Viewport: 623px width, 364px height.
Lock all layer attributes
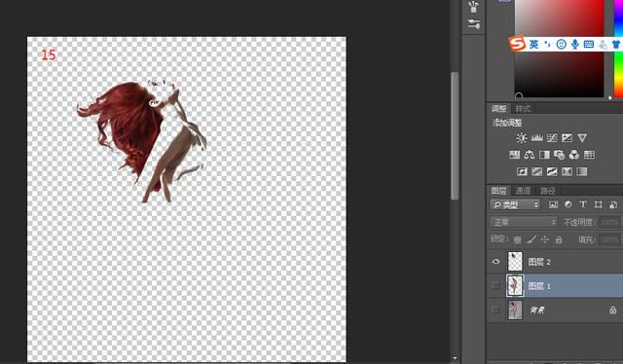tap(559, 239)
